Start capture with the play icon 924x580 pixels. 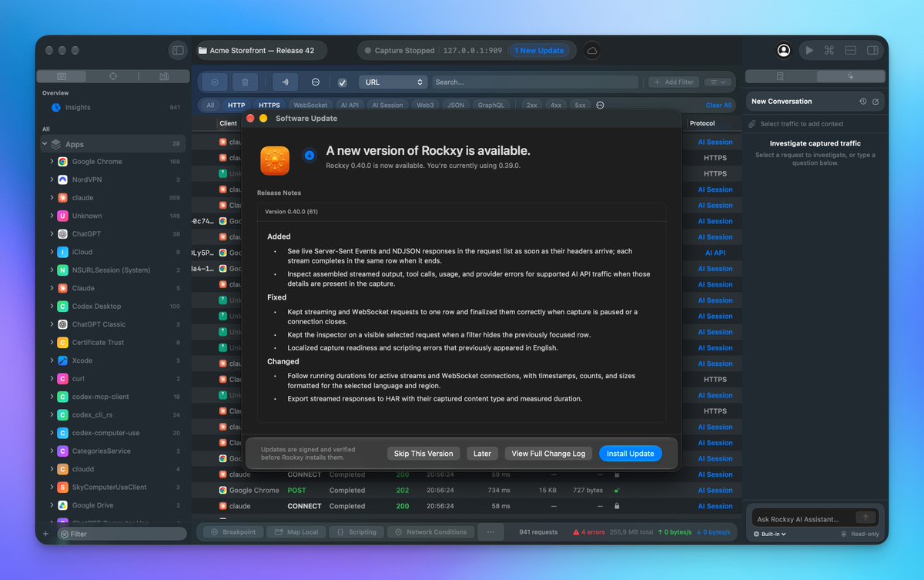[x=808, y=50]
